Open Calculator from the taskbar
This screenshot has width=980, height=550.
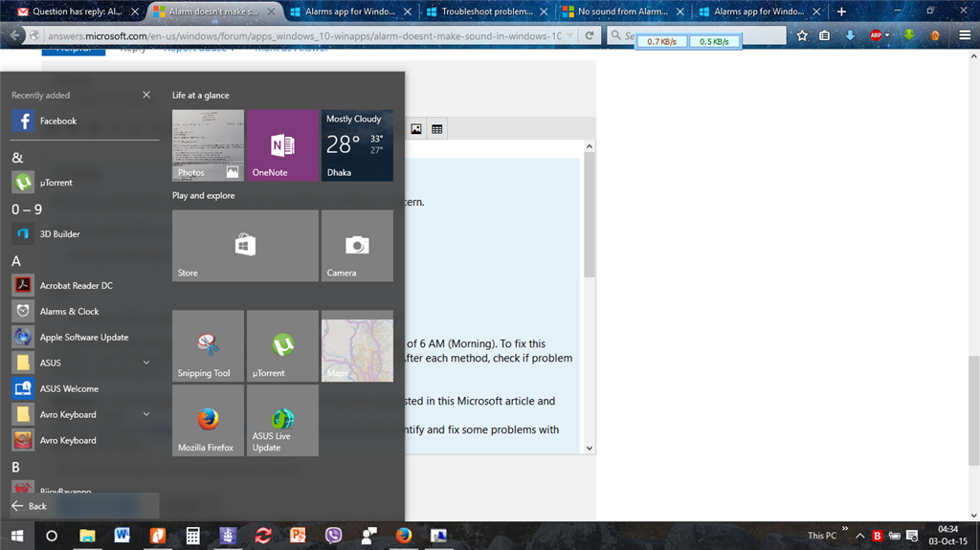click(192, 536)
